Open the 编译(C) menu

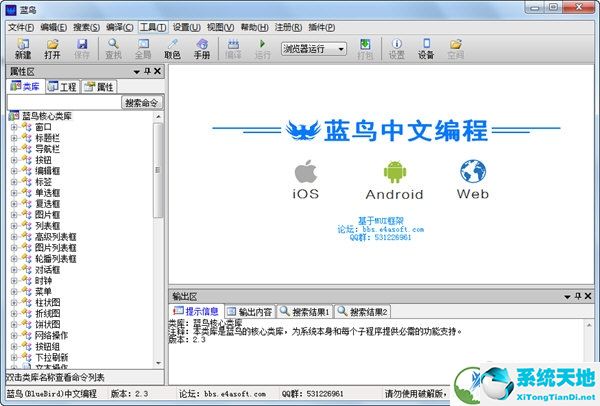(120, 28)
